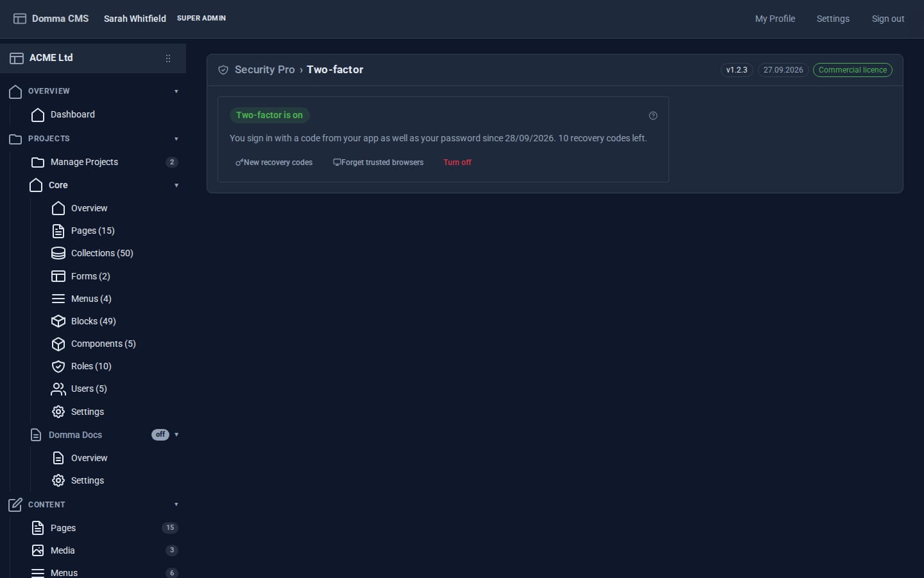The image size is (924, 578).
Task: Click the Manage Projects folder icon
Action: (38, 162)
